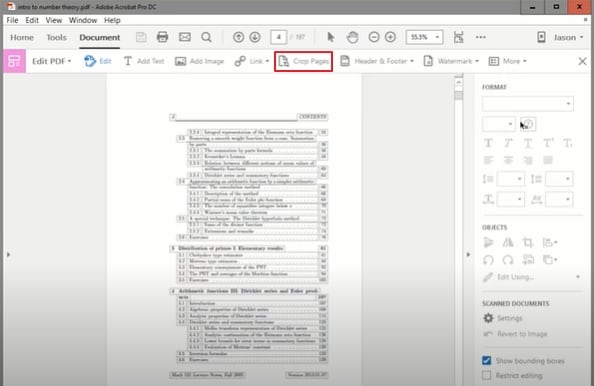
Task: Click the Align objects icon
Action: [550, 242]
